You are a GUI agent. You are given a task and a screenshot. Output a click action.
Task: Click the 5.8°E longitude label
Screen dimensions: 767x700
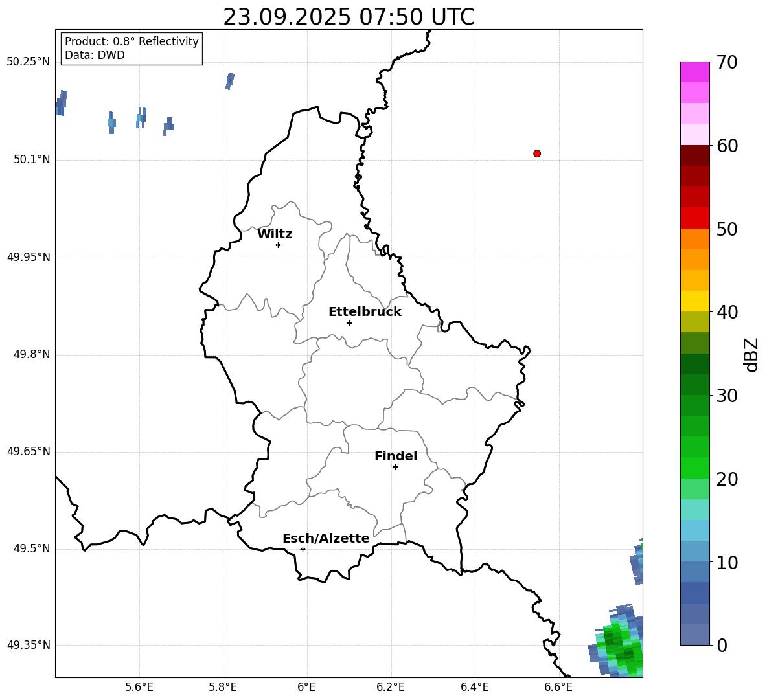pos(223,687)
